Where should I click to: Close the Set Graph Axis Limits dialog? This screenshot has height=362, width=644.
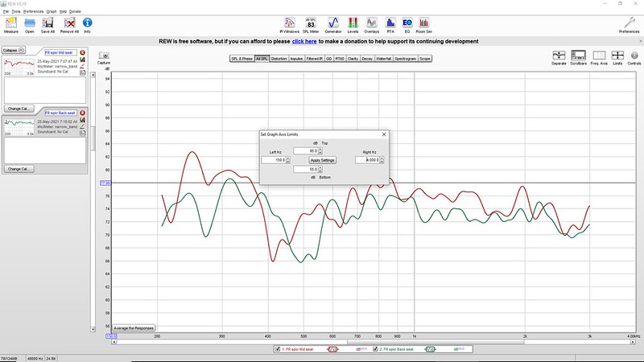coord(384,134)
